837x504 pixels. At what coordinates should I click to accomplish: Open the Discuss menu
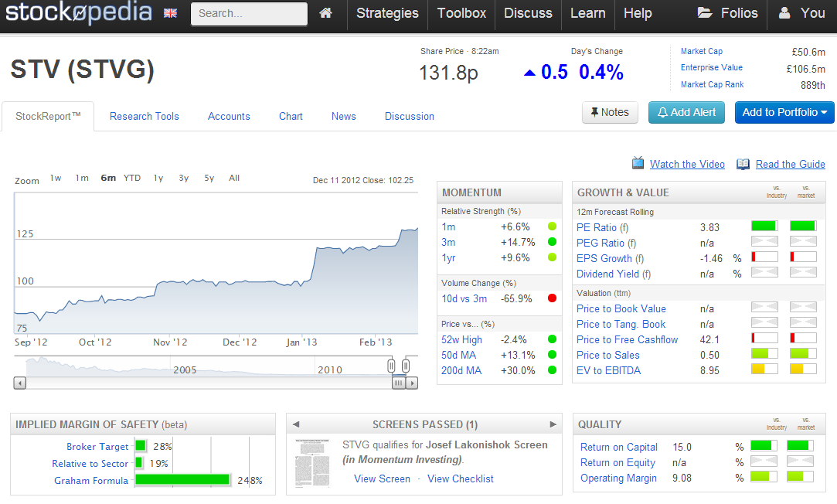coord(528,13)
